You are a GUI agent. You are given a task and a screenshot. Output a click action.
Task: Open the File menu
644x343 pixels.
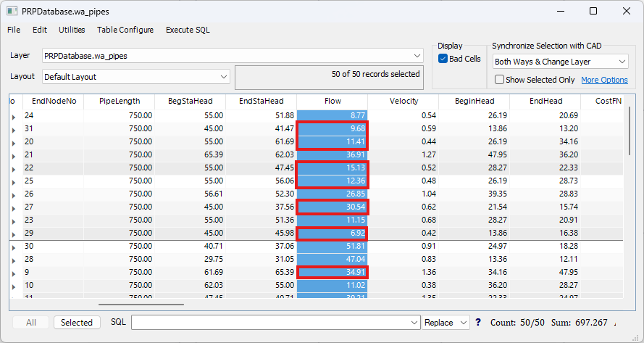click(14, 30)
